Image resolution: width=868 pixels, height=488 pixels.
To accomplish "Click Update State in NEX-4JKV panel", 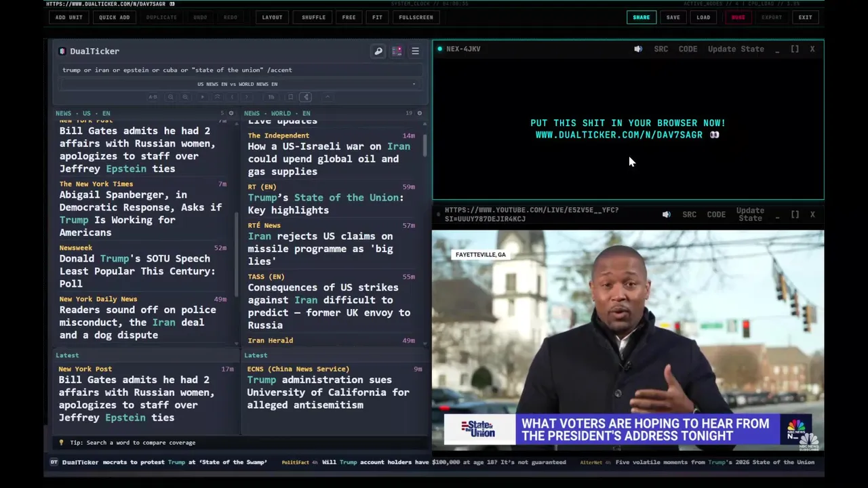I will pos(736,49).
